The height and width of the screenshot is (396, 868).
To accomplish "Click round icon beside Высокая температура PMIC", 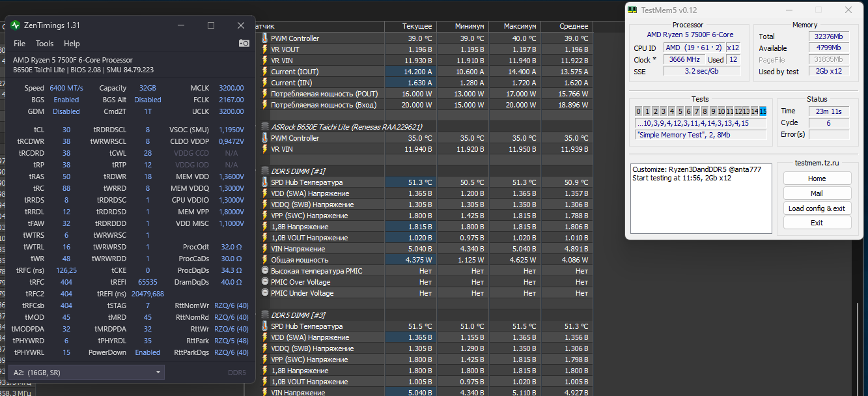I will pos(265,271).
